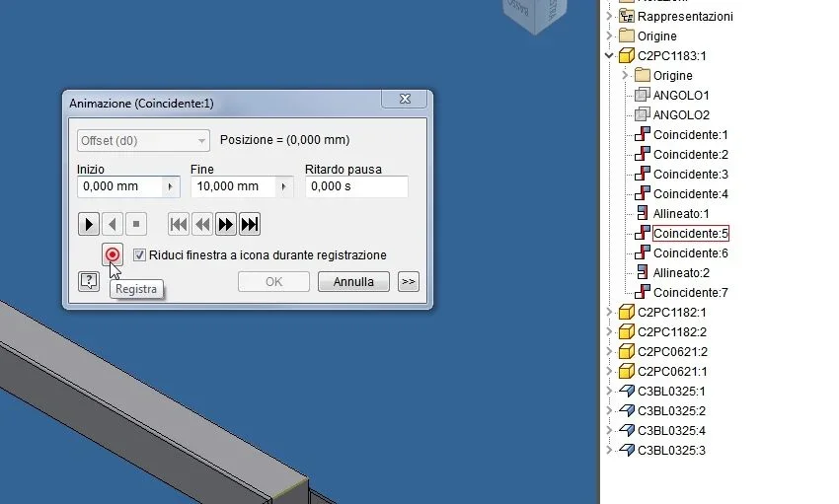Screen dimensions: 839x504
Task: Jump to the animation's minimum position
Action: pyautogui.click(x=179, y=224)
